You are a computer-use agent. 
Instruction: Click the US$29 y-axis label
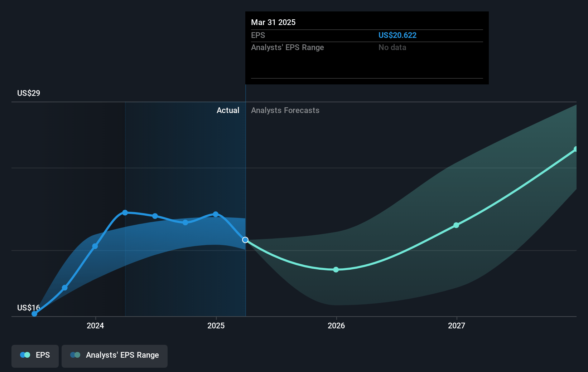tap(29, 93)
